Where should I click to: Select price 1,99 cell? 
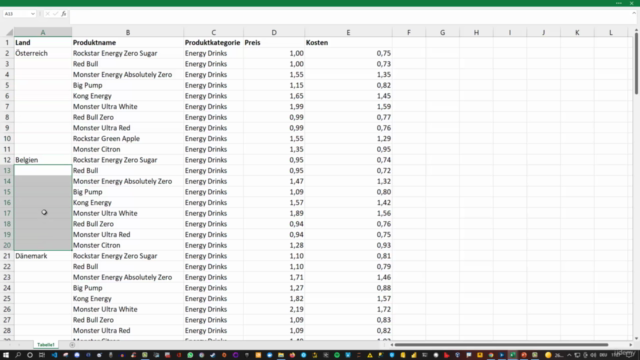274,107
